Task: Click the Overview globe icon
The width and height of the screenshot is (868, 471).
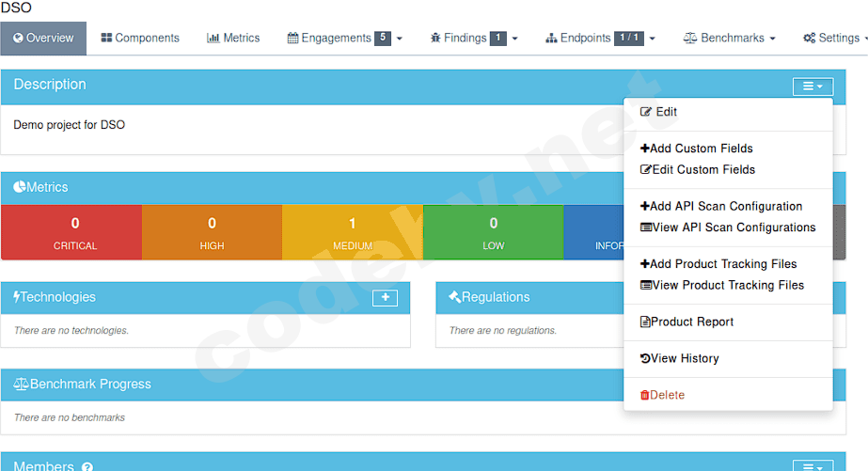Action: point(18,38)
